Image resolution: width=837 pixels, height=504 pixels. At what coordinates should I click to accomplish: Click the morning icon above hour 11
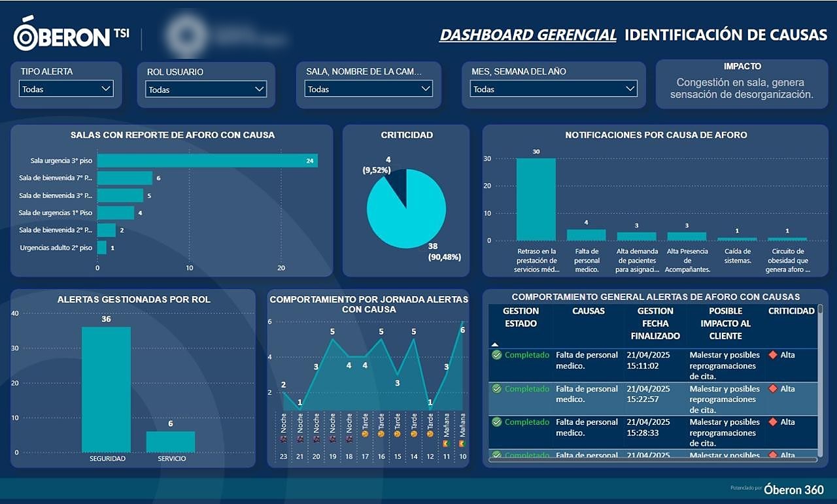pyautogui.click(x=447, y=443)
